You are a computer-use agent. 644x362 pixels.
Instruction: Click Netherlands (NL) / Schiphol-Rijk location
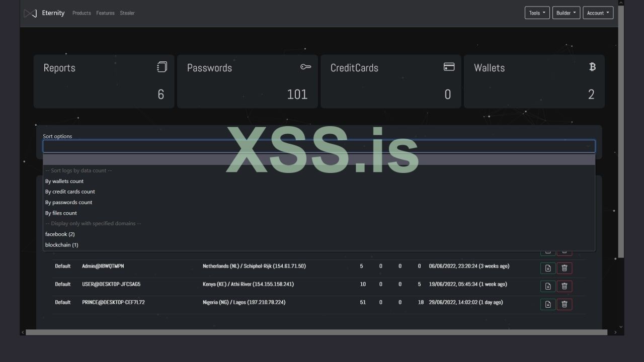pyautogui.click(x=254, y=266)
